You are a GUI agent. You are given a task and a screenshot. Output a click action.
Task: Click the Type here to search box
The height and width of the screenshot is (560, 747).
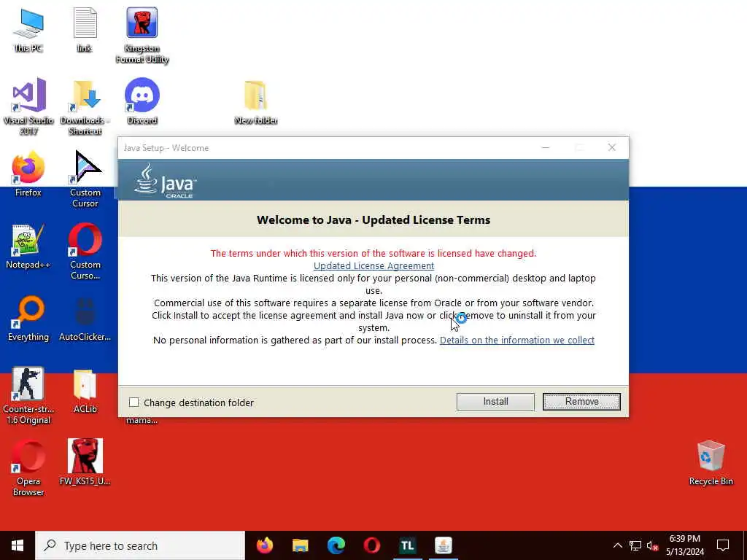pos(140,545)
